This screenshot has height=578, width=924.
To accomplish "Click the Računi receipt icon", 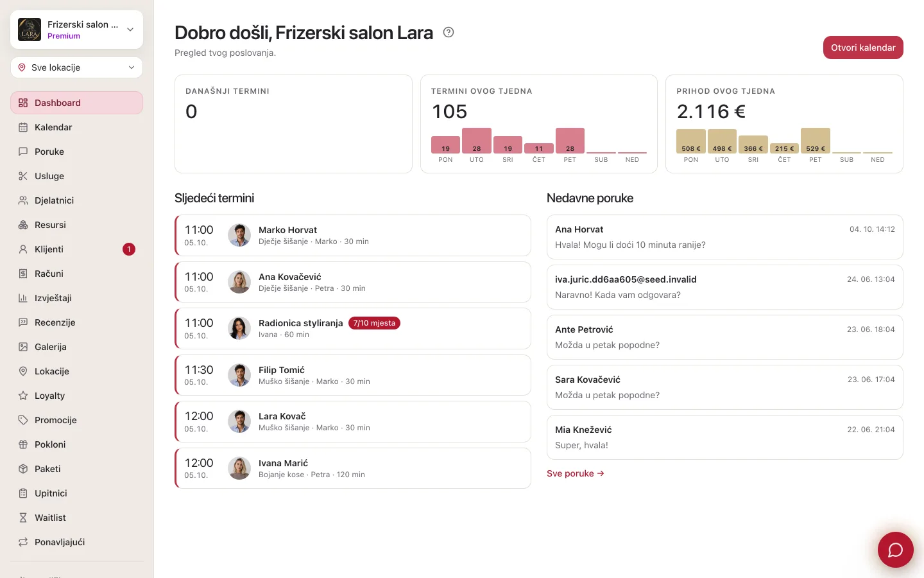I will click(23, 274).
